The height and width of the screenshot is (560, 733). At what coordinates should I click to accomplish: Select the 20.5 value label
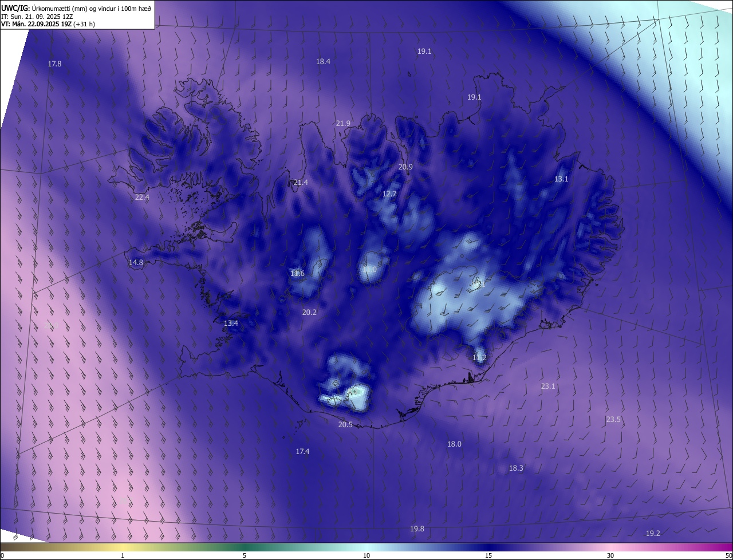click(x=345, y=425)
